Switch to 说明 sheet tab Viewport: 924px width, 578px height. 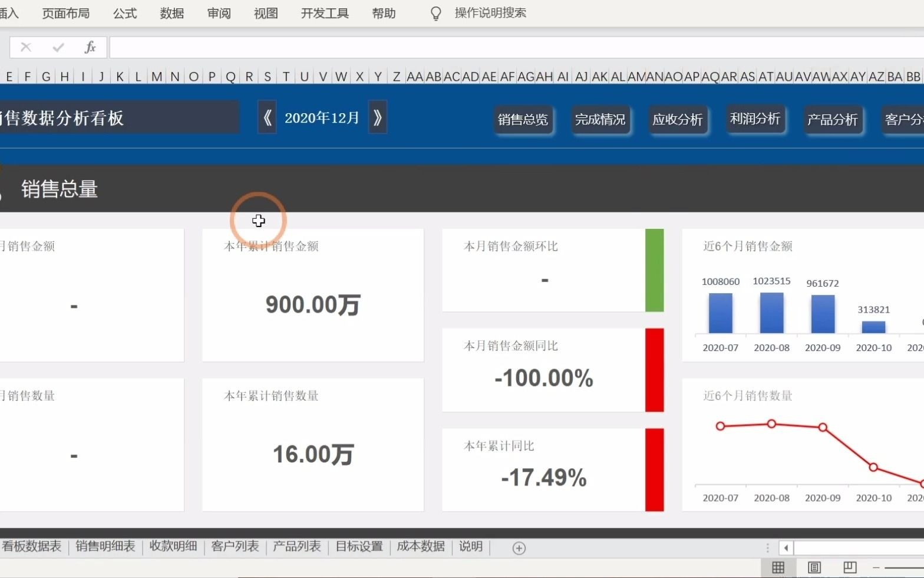[x=471, y=547]
